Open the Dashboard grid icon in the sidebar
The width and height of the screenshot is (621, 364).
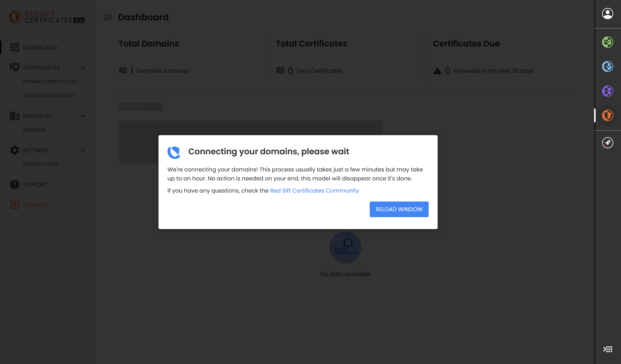pyautogui.click(x=14, y=47)
